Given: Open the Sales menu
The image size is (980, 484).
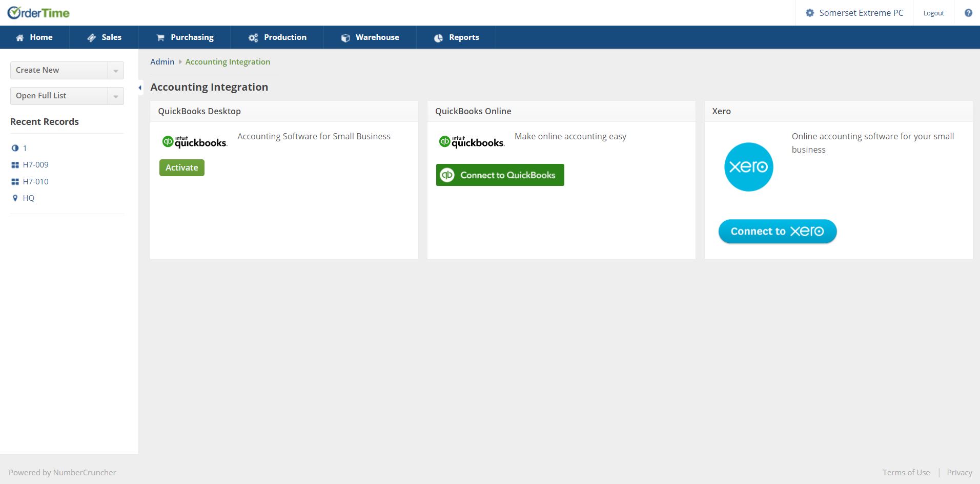Looking at the screenshot, I should point(104,37).
